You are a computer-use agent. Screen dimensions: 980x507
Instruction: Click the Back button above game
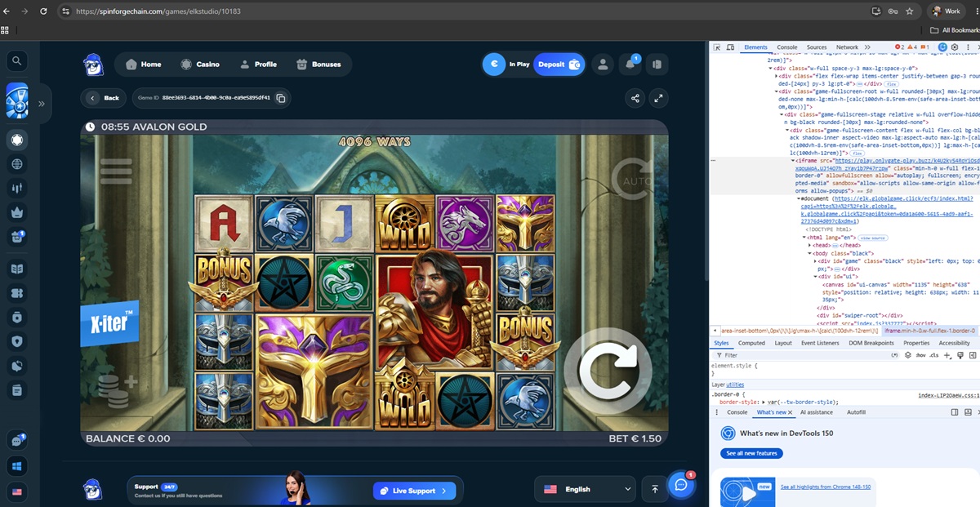(104, 98)
